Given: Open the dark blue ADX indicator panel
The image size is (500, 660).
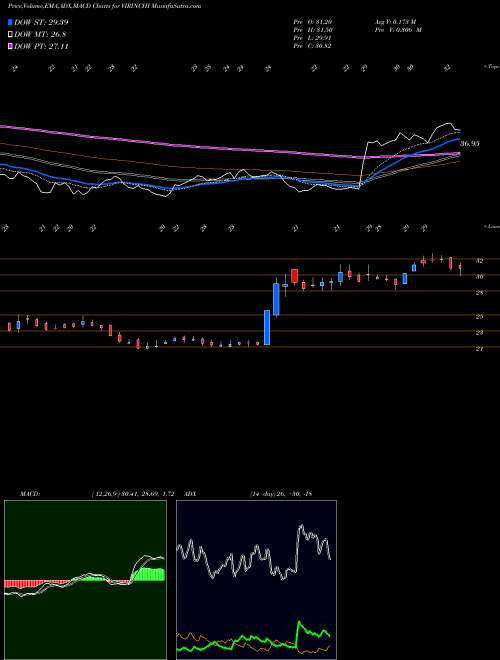Looking at the screenshot, I should point(256,580).
